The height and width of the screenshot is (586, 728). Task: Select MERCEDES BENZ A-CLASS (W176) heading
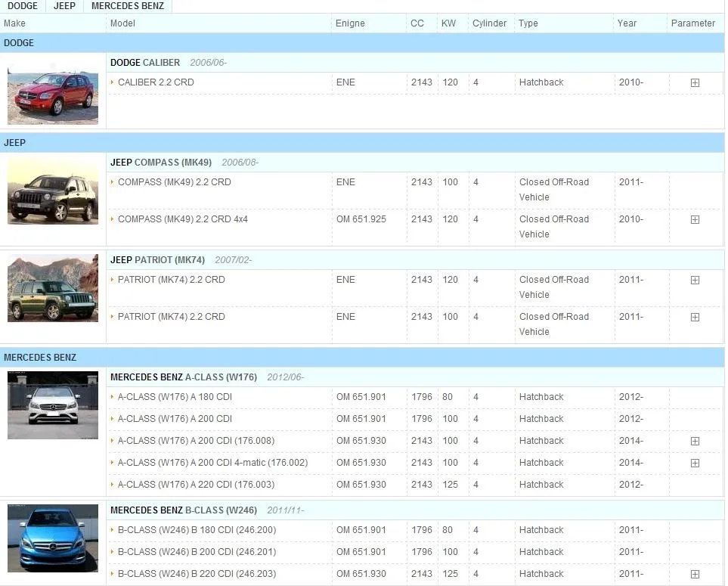point(184,377)
